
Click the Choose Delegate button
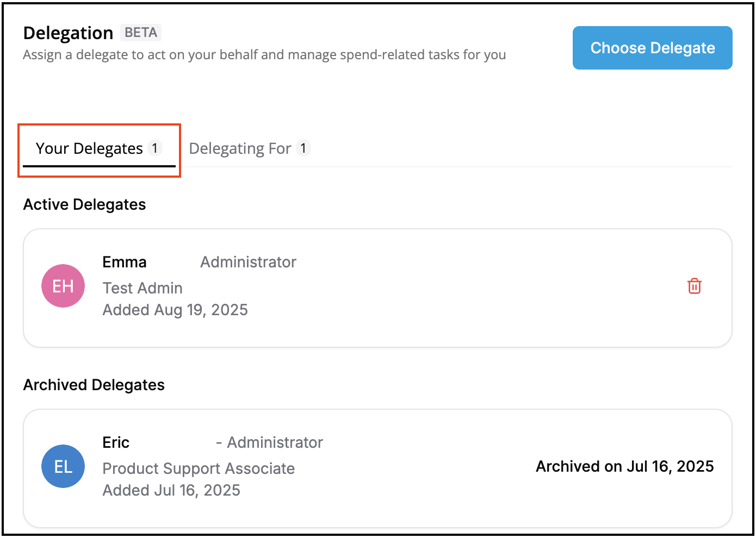[652, 48]
